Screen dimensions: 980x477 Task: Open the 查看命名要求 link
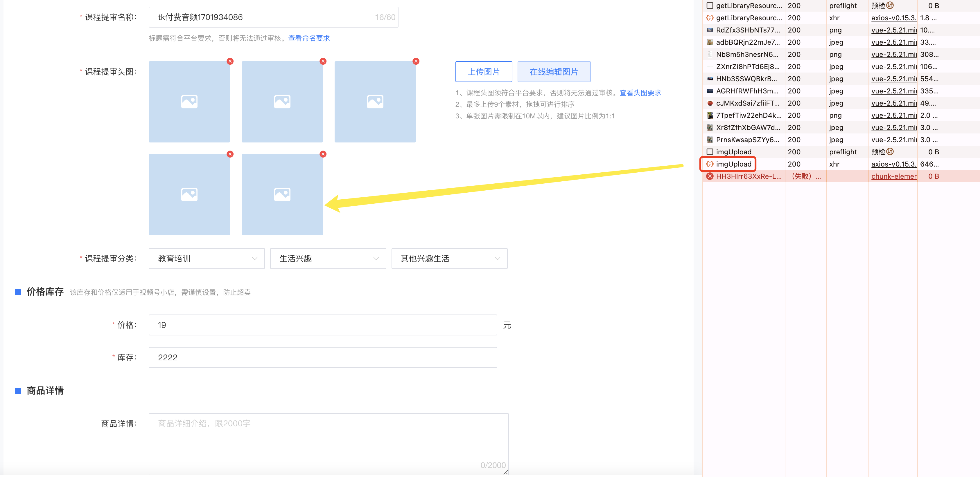[x=308, y=38]
